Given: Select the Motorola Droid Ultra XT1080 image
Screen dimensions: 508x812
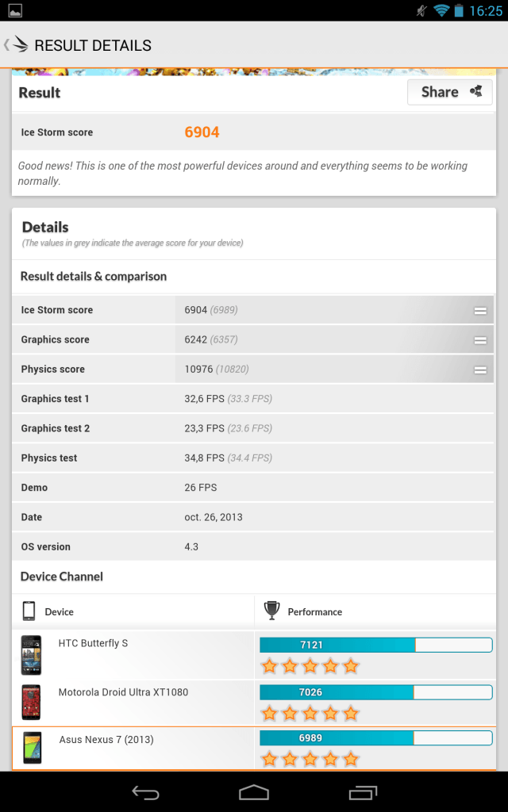Looking at the screenshot, I should pos(31,703).
